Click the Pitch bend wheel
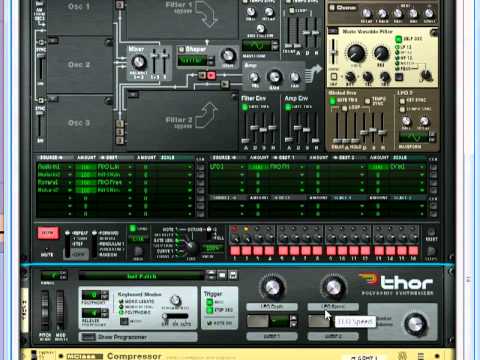This screenshot has width=480, height=360. point(45,310)
